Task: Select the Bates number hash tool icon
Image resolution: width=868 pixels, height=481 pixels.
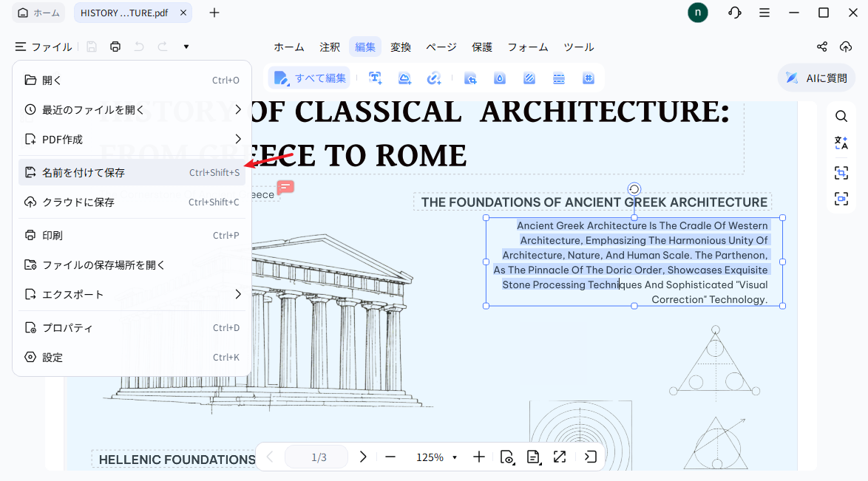Action: click(x=589, y=78)
